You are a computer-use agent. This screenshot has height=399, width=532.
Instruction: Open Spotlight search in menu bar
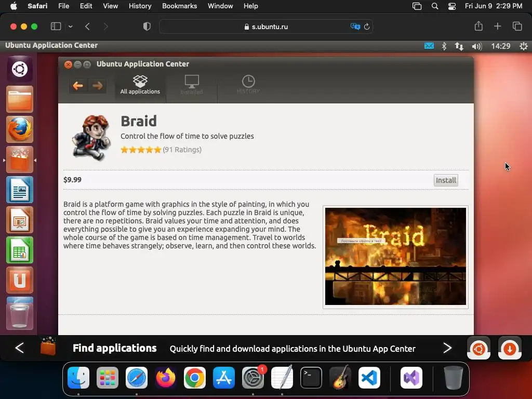click(x=435, y=6)
